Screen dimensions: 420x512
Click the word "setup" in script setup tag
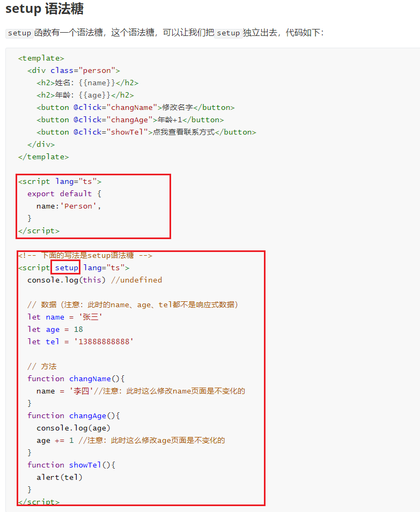pyautogui.click(x=67, y=268)
